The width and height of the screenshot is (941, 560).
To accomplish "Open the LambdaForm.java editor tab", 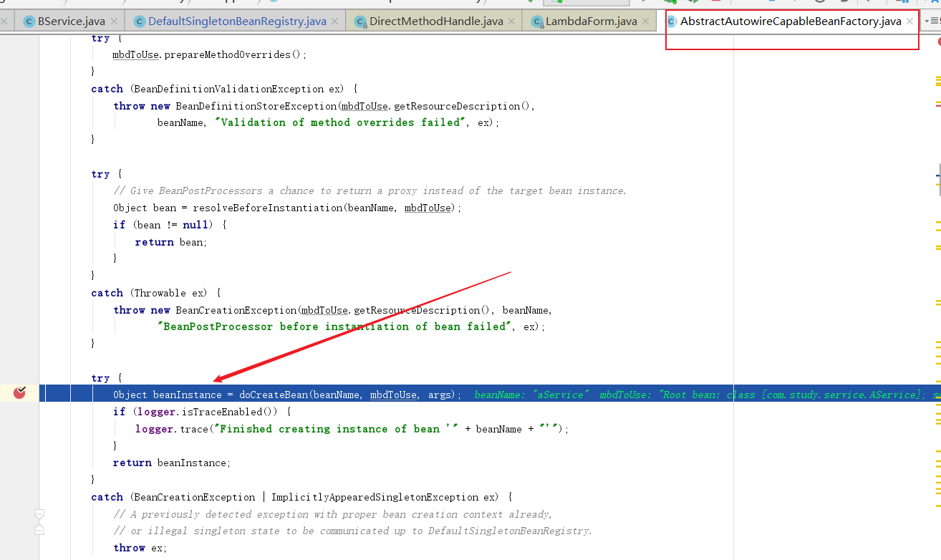I will pyautogui.click(x=591, y=21).
